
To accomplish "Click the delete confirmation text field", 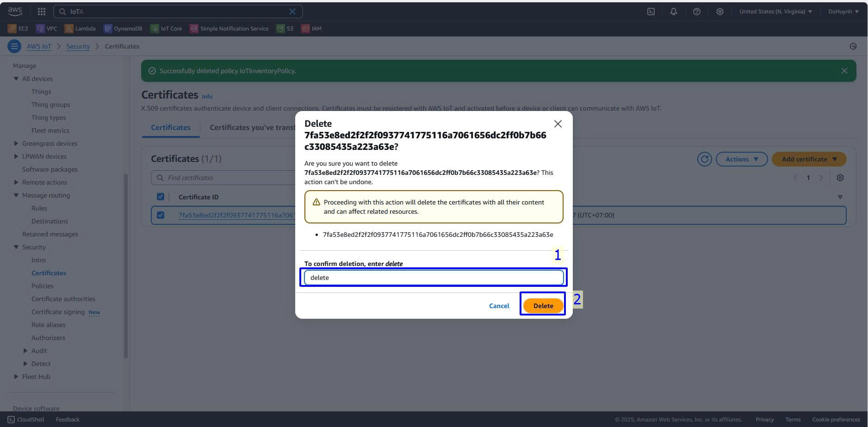I will tap(434, 278).
